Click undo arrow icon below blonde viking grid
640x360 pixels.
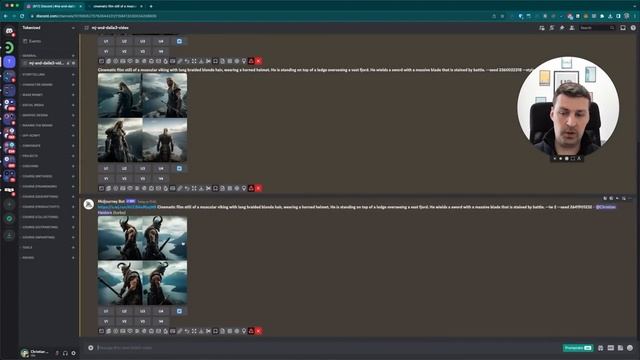pos(187,188)
